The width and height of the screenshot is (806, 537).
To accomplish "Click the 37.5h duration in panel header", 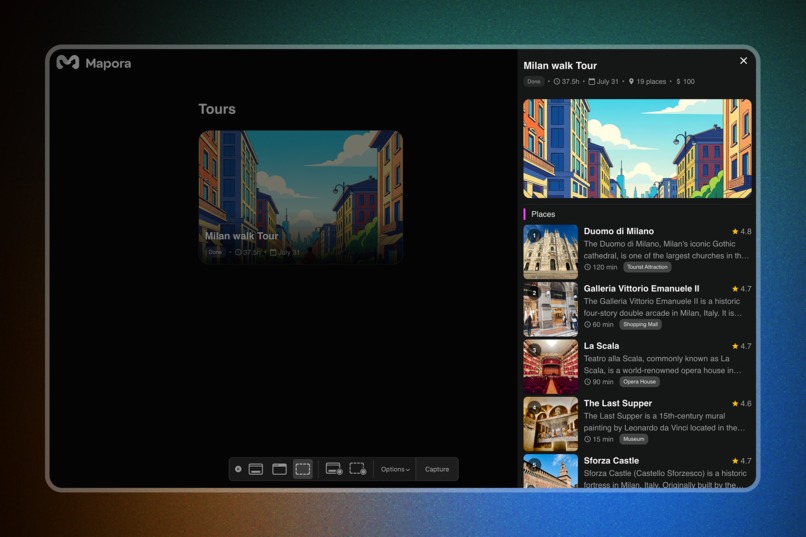I will 566,81.
